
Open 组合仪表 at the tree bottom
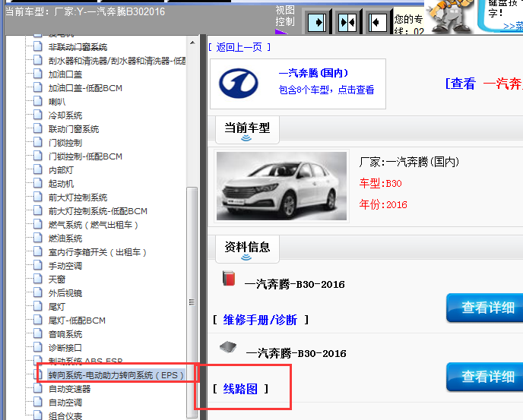pyautogui.click(x=65, y=415)
